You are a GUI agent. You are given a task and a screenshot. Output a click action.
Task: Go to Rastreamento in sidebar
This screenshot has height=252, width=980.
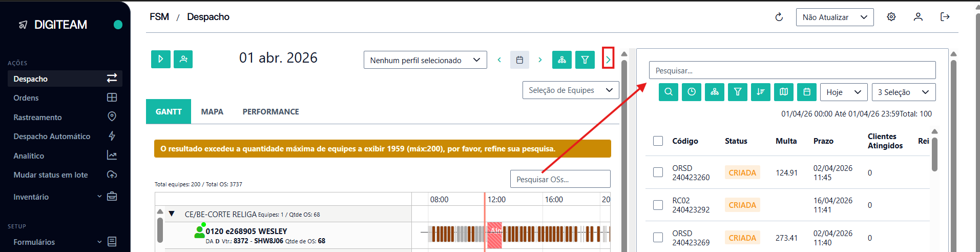(x=37, y=117)
